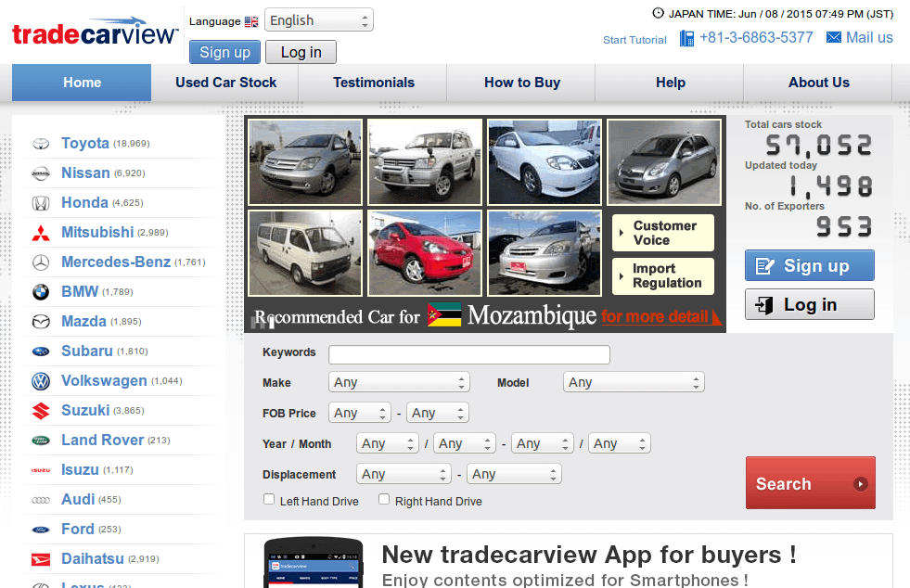
Task: Click the smartphone app image
Action: 314,562
